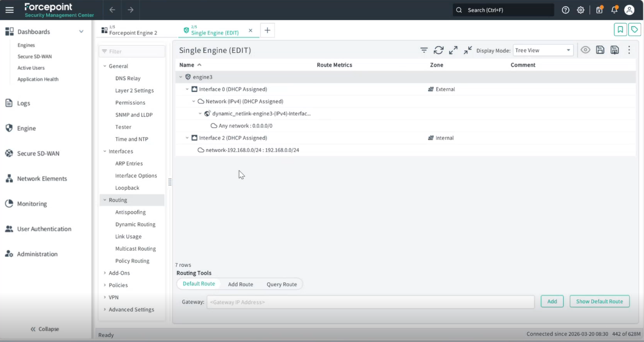Select network-192.168.0.0/24 row
Screen dimensions: 644x342
[406, 150]
